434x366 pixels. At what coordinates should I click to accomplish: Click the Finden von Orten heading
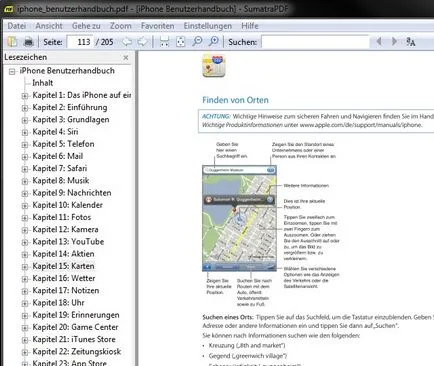[x=235, y=100]
